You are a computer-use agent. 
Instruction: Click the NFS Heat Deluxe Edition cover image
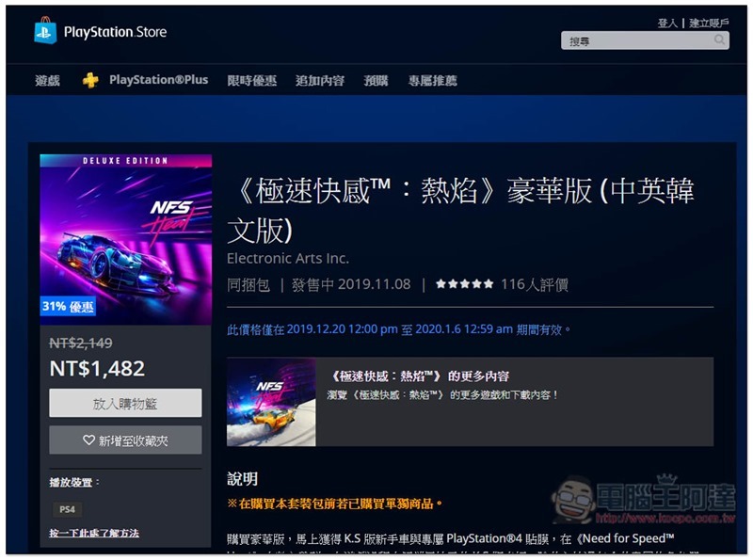point(126,240)
